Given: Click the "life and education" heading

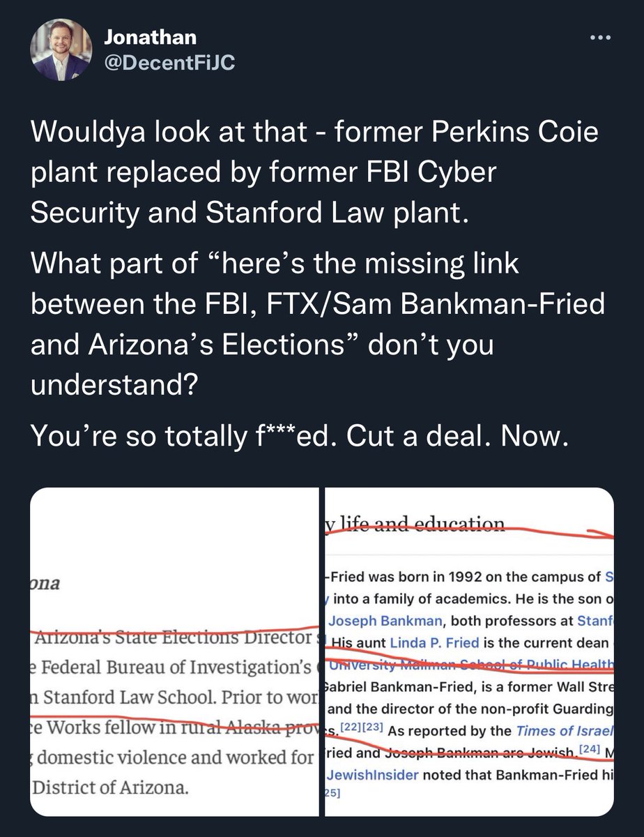Looking at the screenshot, I should click(417, 523).
